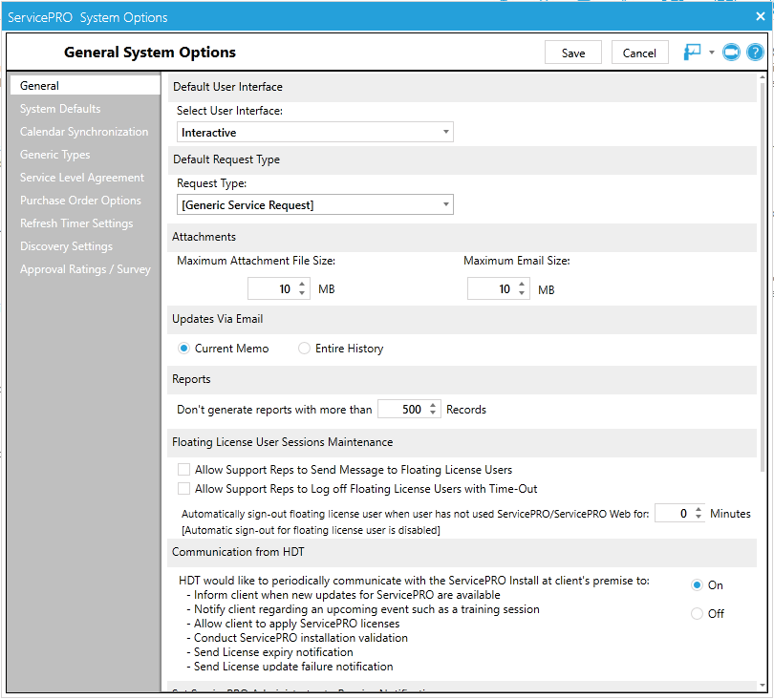774x700 pixels.
Task: Click the scrollbar down arrow
Action: [x=763, y=686]
